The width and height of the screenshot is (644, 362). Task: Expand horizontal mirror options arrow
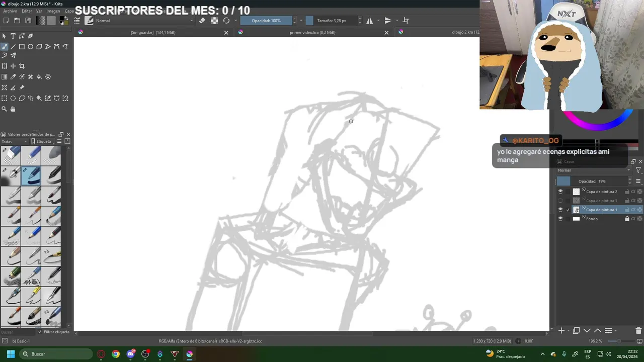coord(378,21)
